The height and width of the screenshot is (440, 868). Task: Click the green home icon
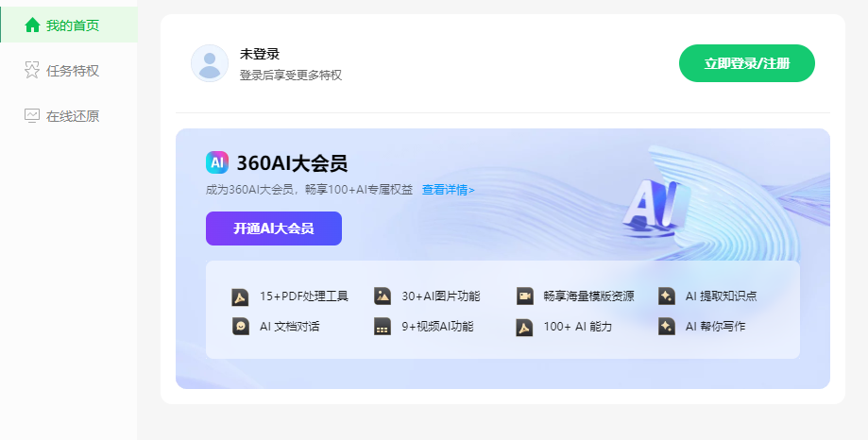click(x=32, y=25)
